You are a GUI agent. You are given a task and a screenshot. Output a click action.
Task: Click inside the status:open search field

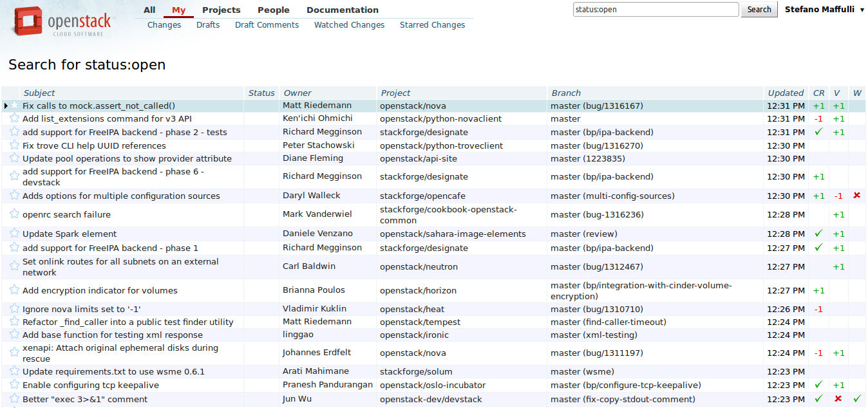tap(656, 9)
